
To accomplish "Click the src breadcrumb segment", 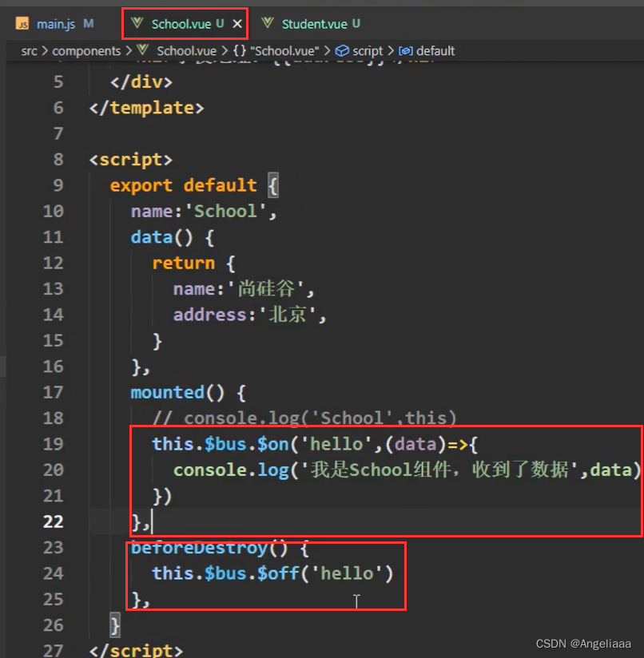I will [x=29, y=51].
